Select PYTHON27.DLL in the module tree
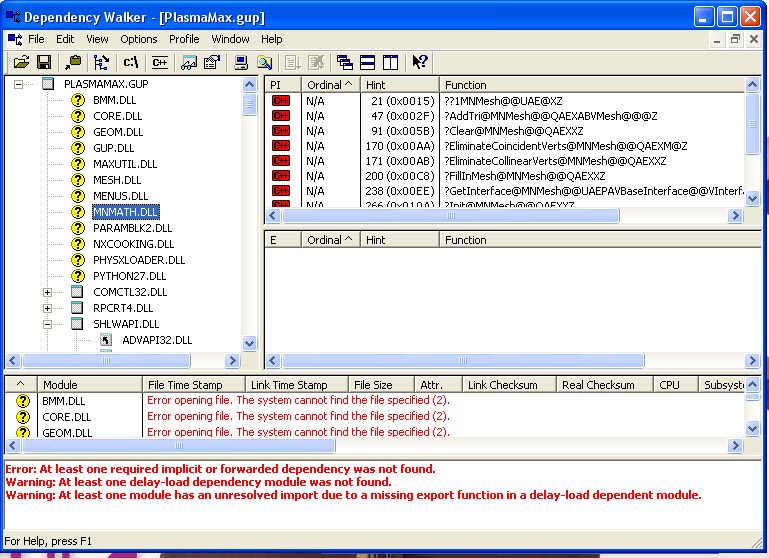Viewport: 769px width, 558px height. click(129, 276)
